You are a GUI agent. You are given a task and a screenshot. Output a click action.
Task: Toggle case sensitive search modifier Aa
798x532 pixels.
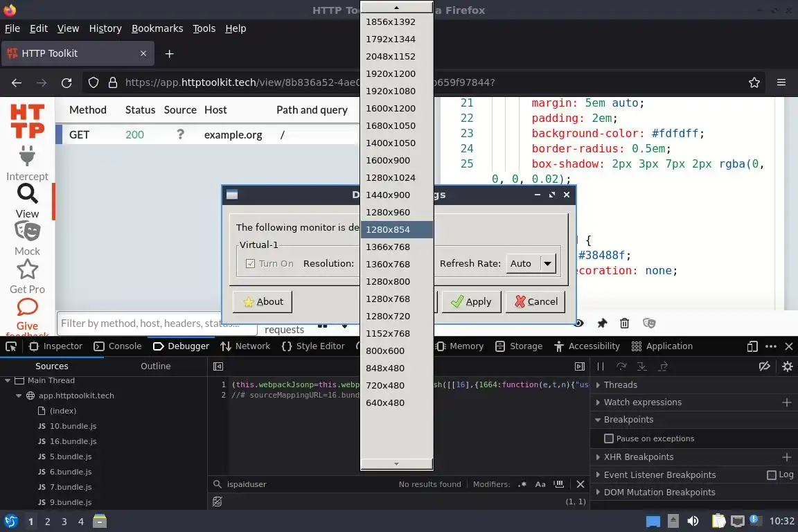click(540, 484)
